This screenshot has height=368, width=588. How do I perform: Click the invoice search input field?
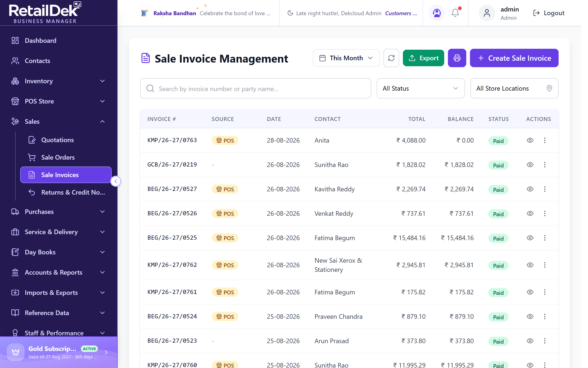pyautogui.click(x=255, y=88)
